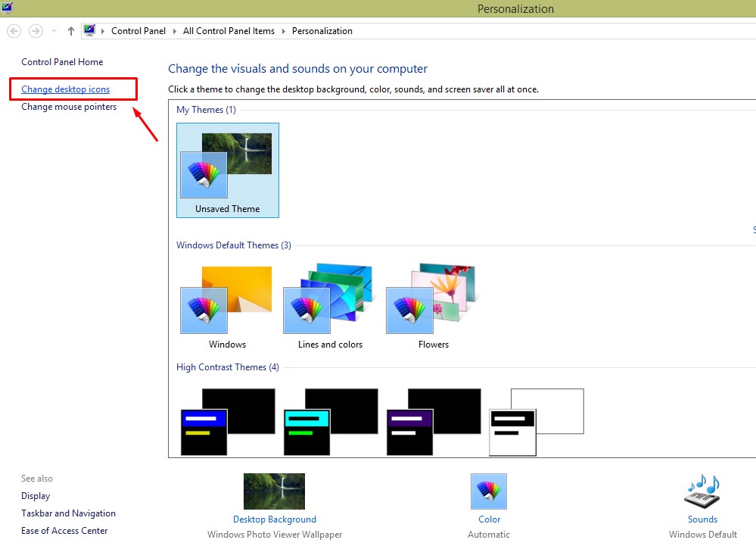
Task: Click the Personalization window title bar icon
Action: click(7, 8)
